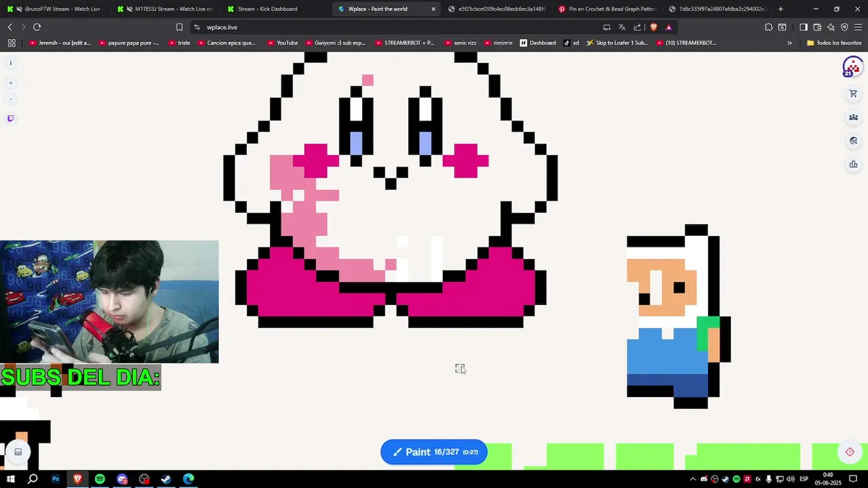Open Photoshop from the taskbar

pos(56,479)
